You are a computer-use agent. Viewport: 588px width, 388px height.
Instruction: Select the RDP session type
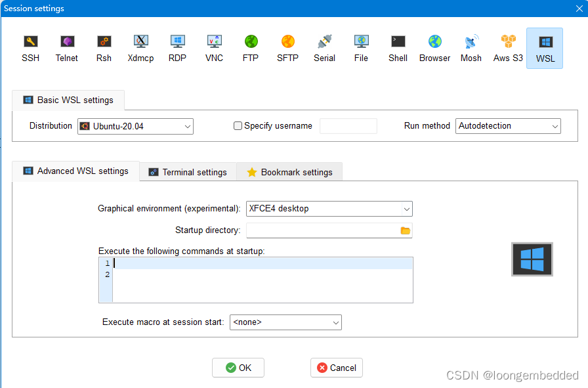pos(177,49)
